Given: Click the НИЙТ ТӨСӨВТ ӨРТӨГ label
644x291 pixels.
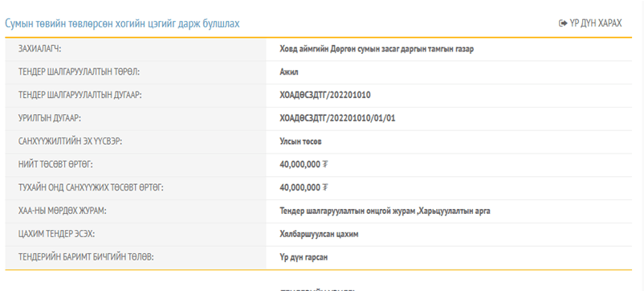Looking at the screenshot, I should click(56, 165).
